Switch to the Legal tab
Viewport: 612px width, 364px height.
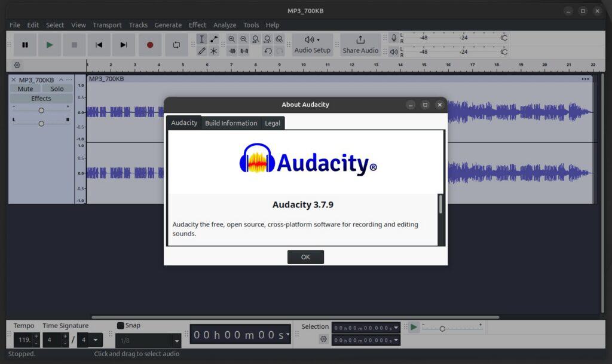(x=273, y=123)
